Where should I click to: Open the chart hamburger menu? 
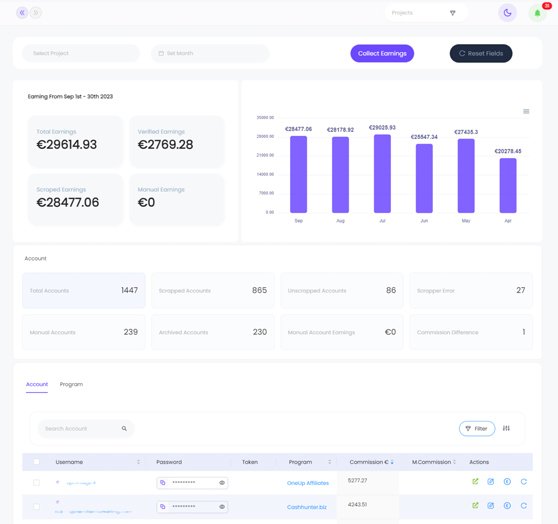tap(526, 111)
